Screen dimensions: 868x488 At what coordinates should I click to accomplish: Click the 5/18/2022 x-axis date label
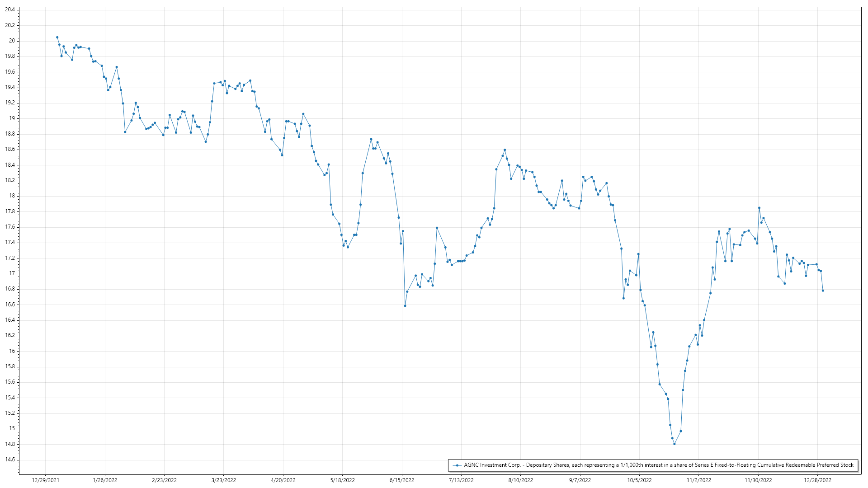(x=342, y=480)
